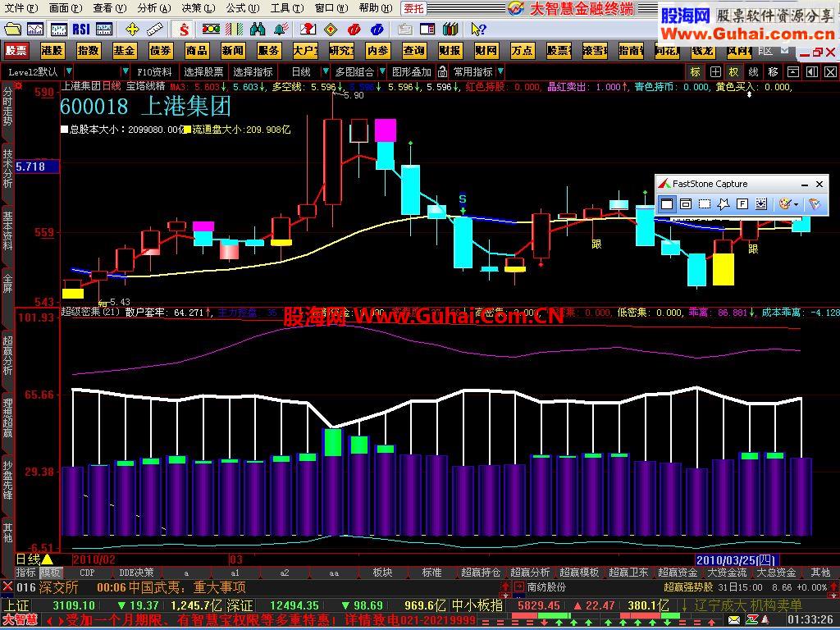Expand the 多图组合 dropdown arrow
The height and width of the screenshot is (630, 840).
tap(382, 71)
